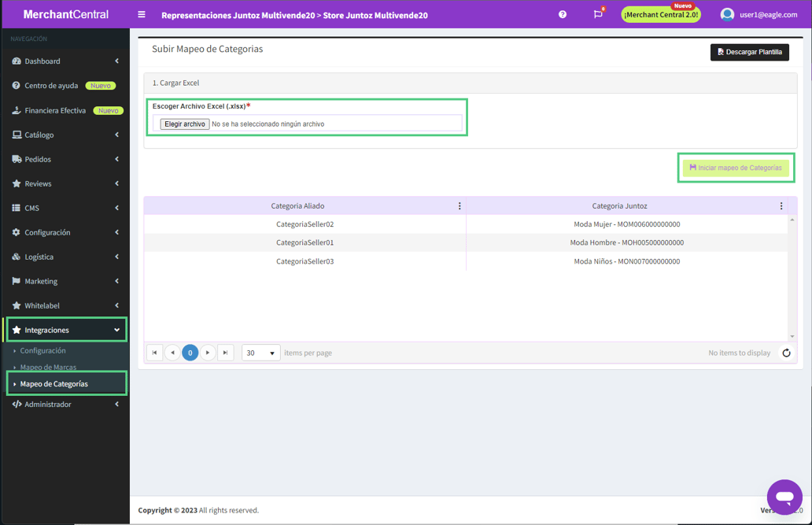Expand the Catálogo menu chevron
This screenshot has width=812, height=525.
click(x=116, y=135)
